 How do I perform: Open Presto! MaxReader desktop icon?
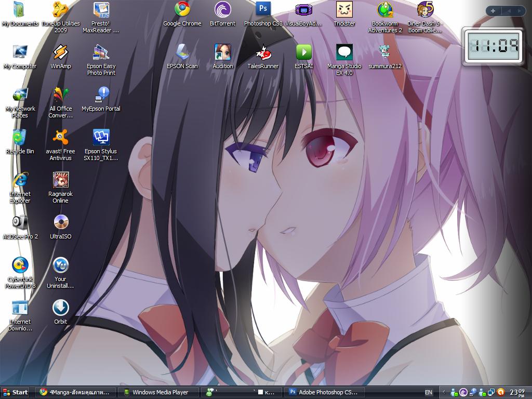[x=101, y=17]
